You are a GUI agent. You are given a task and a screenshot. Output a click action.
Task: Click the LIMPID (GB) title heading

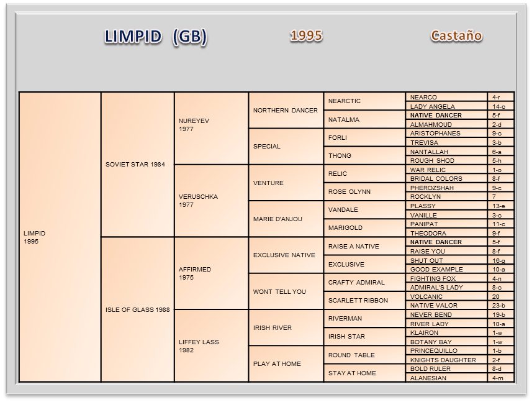(x=155, y=37)
